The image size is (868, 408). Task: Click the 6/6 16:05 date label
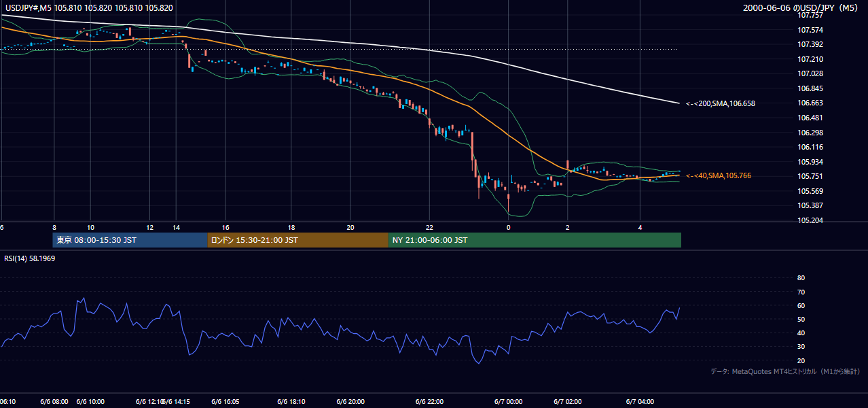click(225, 402)
